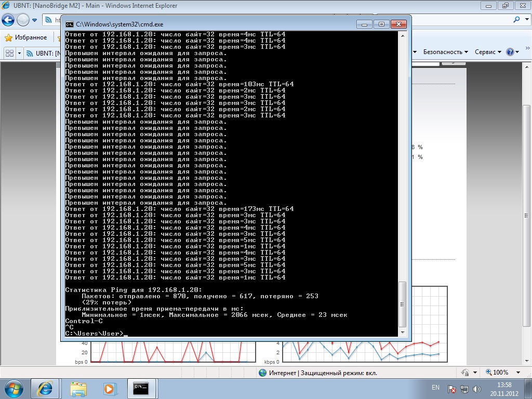Click the volume speaker tray icon
The height and width of the screenshot is (399, 532).
point(476,389)
